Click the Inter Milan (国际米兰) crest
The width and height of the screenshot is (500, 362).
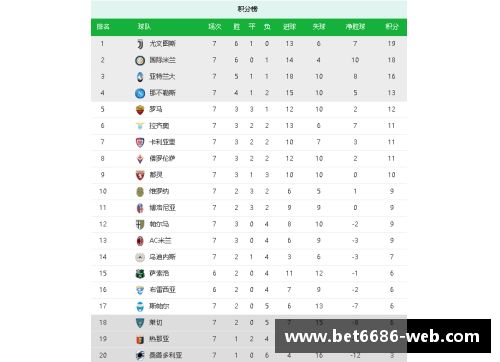point(140,60)
